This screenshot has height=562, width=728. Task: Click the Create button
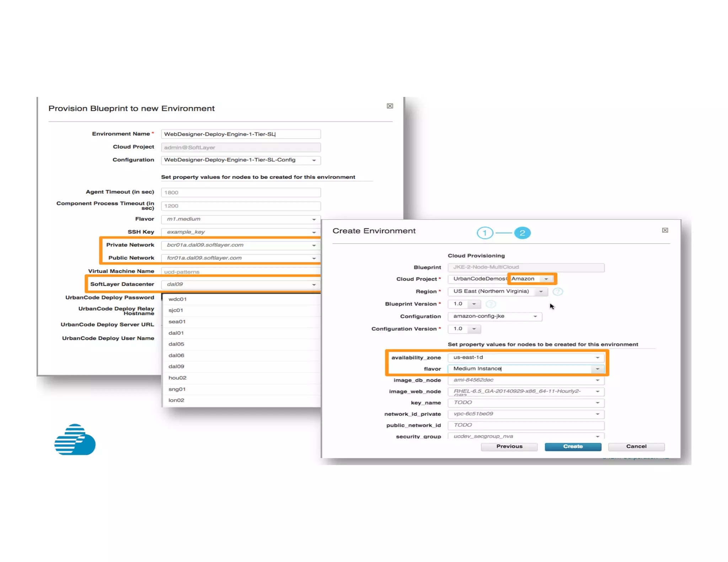pos(573,447)
